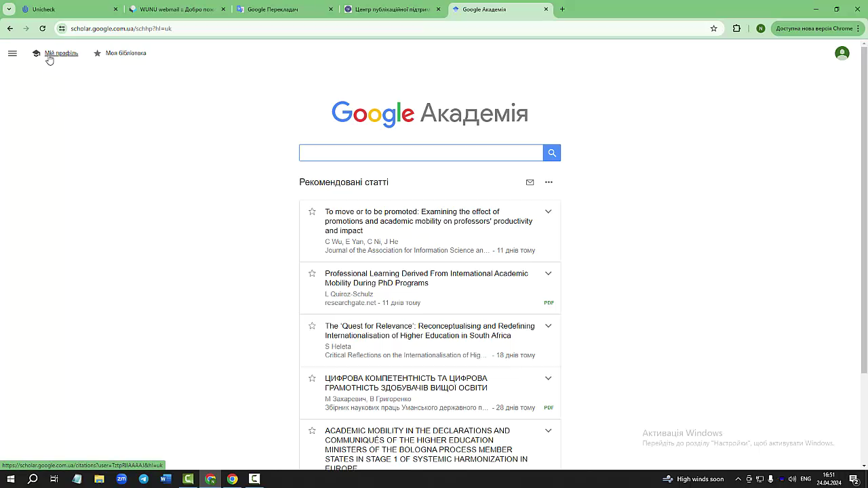
Task: Open the volume control in tray
Action: [792, 479]
